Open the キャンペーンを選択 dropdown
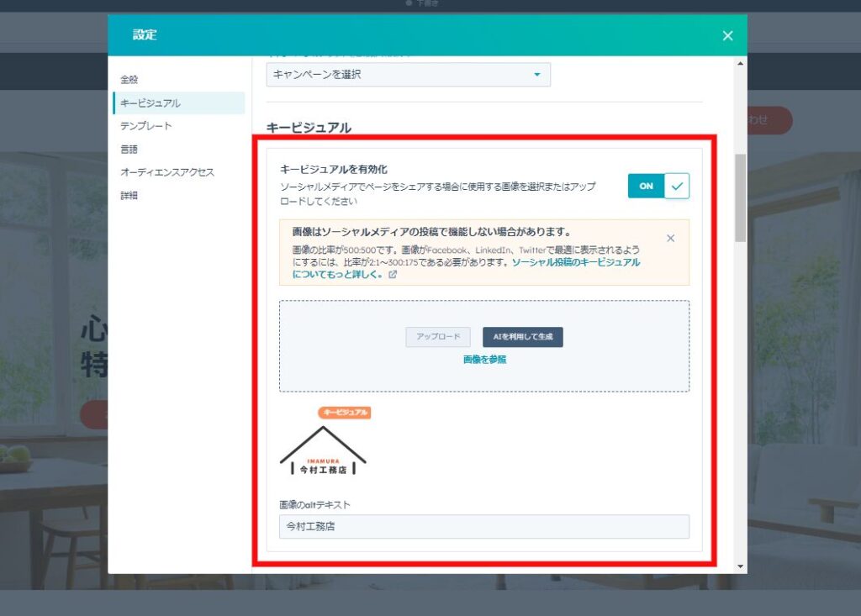This screenshot has height=616, width=861. 408,75
